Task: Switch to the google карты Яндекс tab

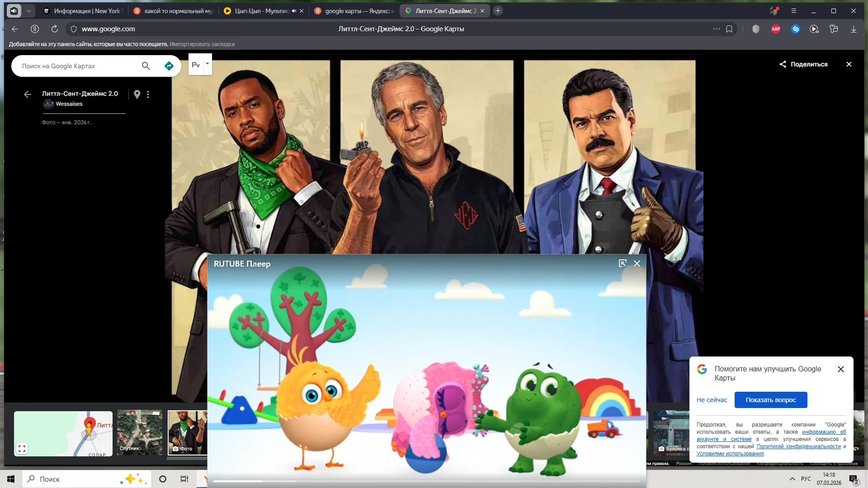Action: pos(355,11)
